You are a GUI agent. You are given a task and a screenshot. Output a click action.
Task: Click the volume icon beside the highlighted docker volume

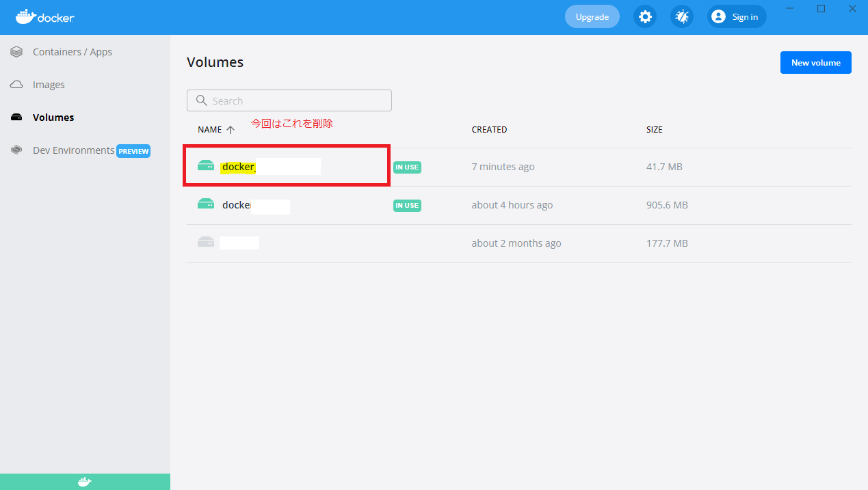206,165
